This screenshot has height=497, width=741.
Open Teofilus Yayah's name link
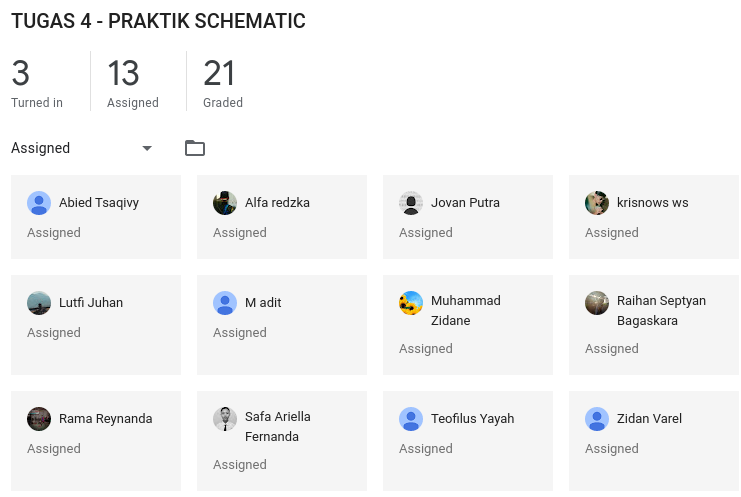473,419
